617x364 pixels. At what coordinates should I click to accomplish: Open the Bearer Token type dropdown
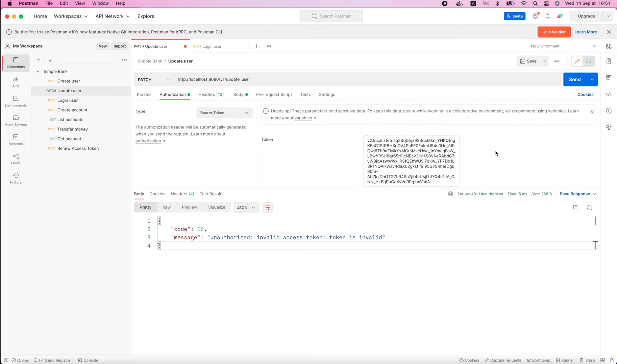(224, 113)
